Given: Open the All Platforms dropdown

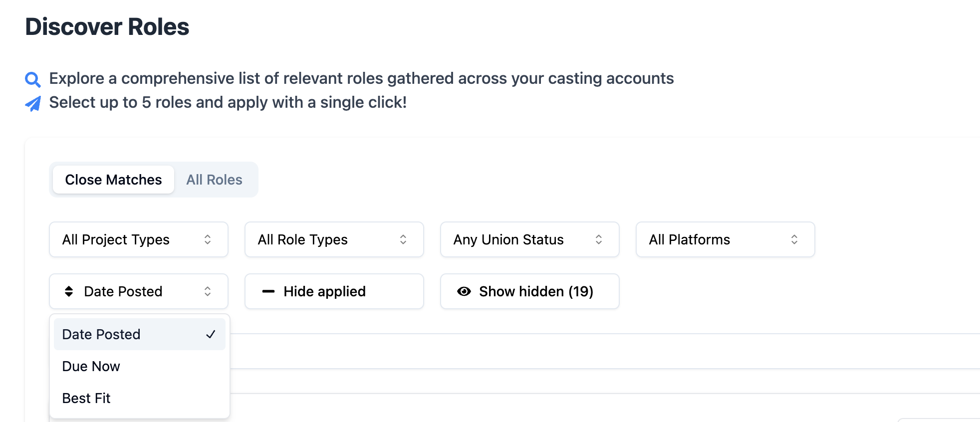Looking at the screenshot, I should tap(725, 239).
